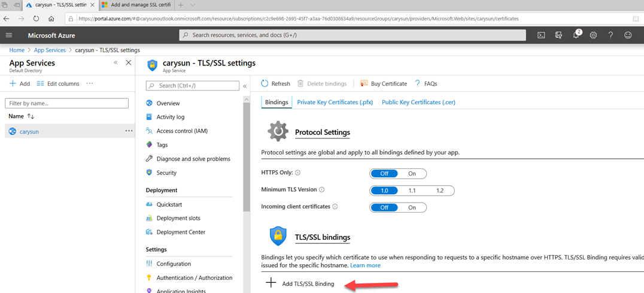Open Quickstart under Deployment
This screenshot has height=293, width=644.
(169, 204)
